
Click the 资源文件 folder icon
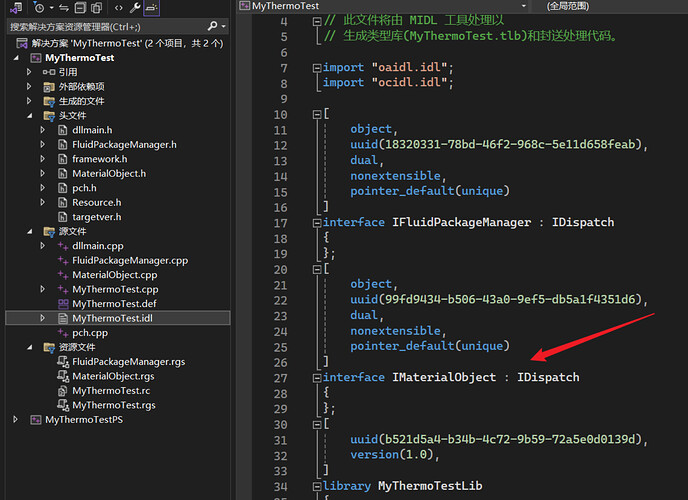pyautogui.click(x=49, y=347)
